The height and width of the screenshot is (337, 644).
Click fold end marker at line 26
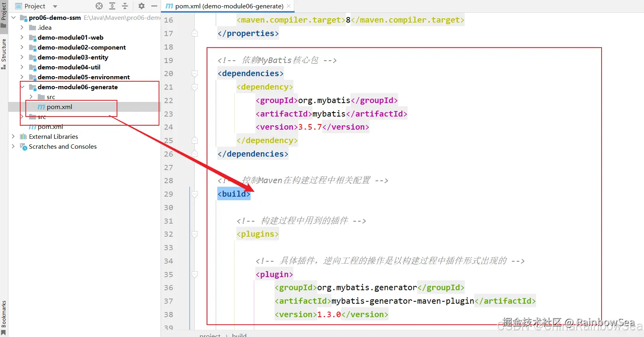[x=195, y=154]
